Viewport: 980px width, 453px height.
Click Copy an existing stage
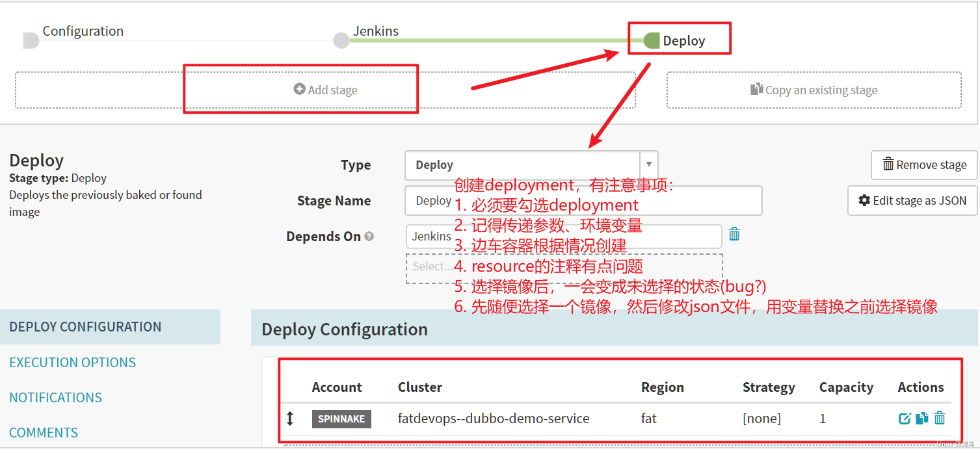(814, 90)
